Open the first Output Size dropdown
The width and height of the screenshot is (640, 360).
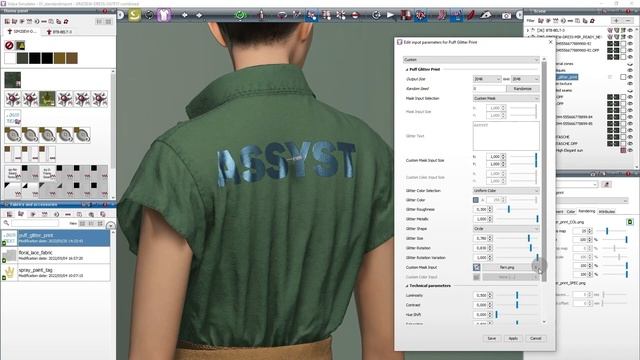[x=487, y=79]
